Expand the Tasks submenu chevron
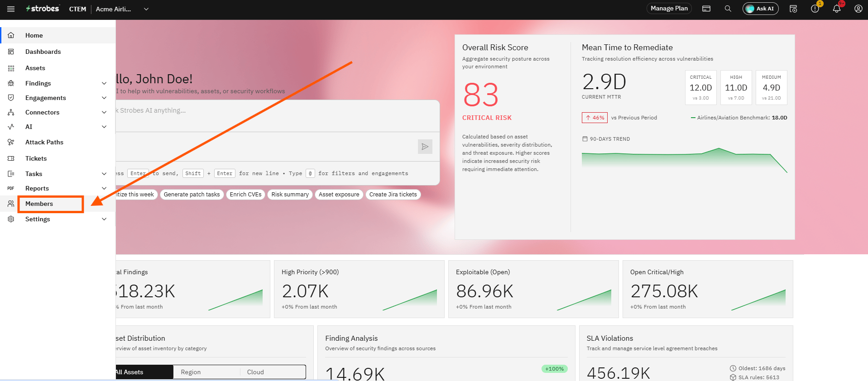 click(104, 174)
